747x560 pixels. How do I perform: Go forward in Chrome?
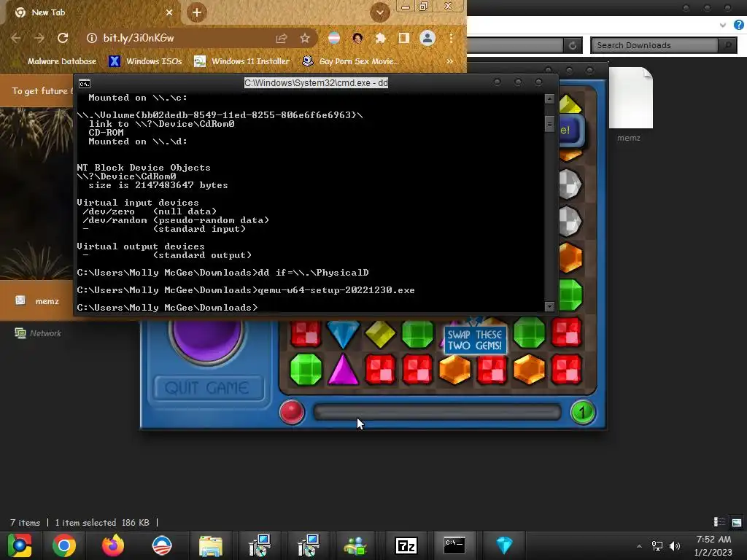pos(39,38)
